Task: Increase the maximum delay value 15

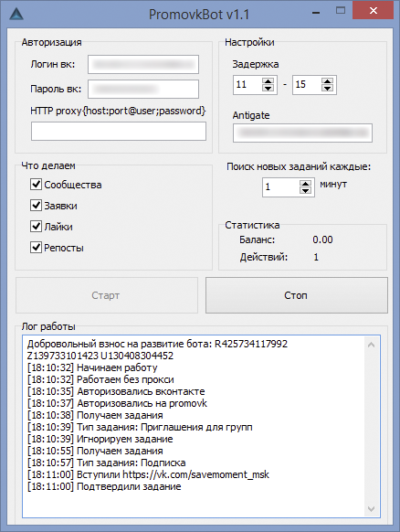Action: tap(327, 81)
